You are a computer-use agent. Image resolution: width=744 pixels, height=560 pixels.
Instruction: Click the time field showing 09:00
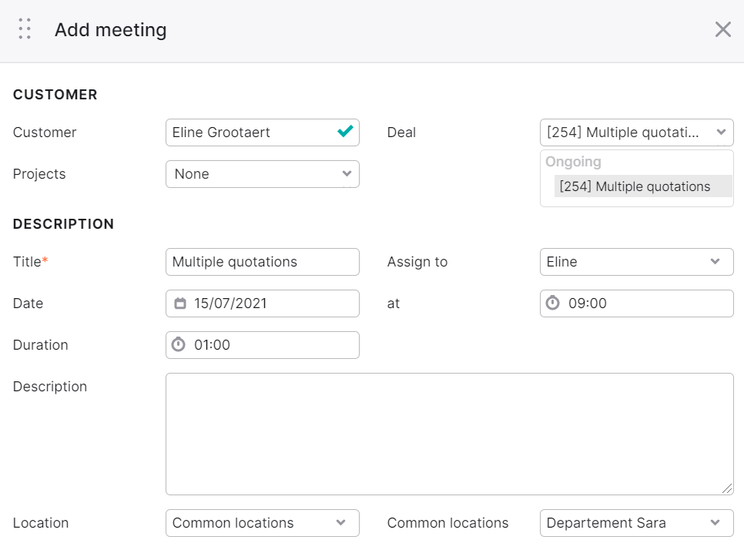click(637, 303)
